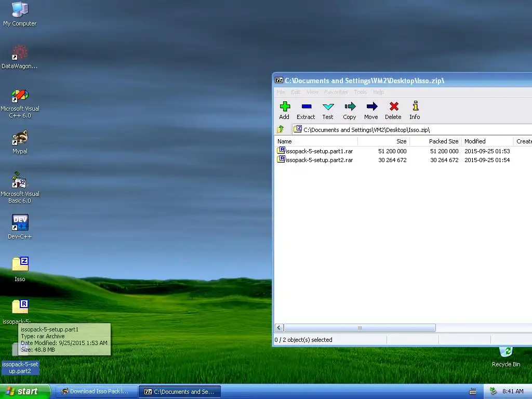532x399 pixels.
Task: Click the 7z title bar icon
Action: [279, 80]
